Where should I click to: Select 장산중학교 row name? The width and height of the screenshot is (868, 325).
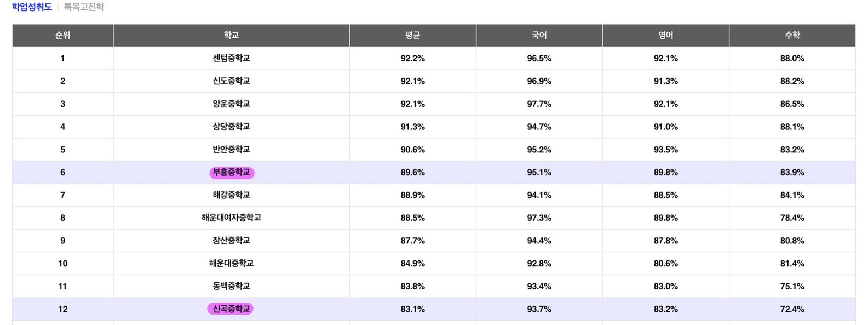pos(232,241)
